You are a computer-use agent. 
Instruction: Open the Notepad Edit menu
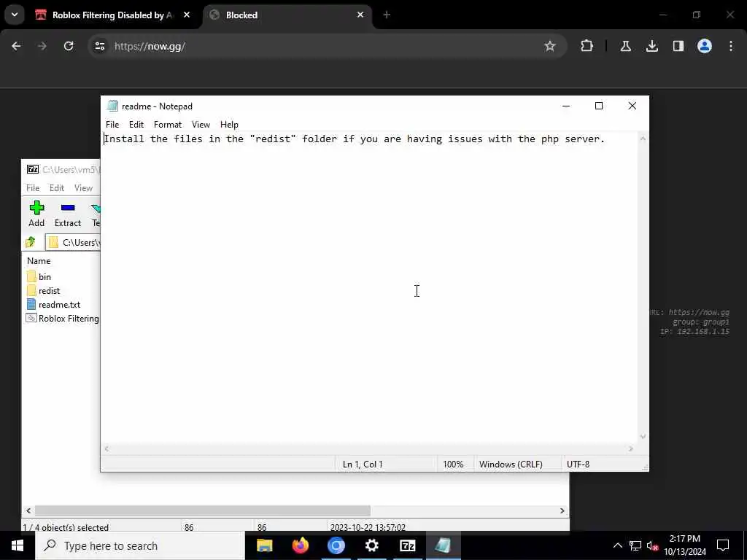[136, 124]
